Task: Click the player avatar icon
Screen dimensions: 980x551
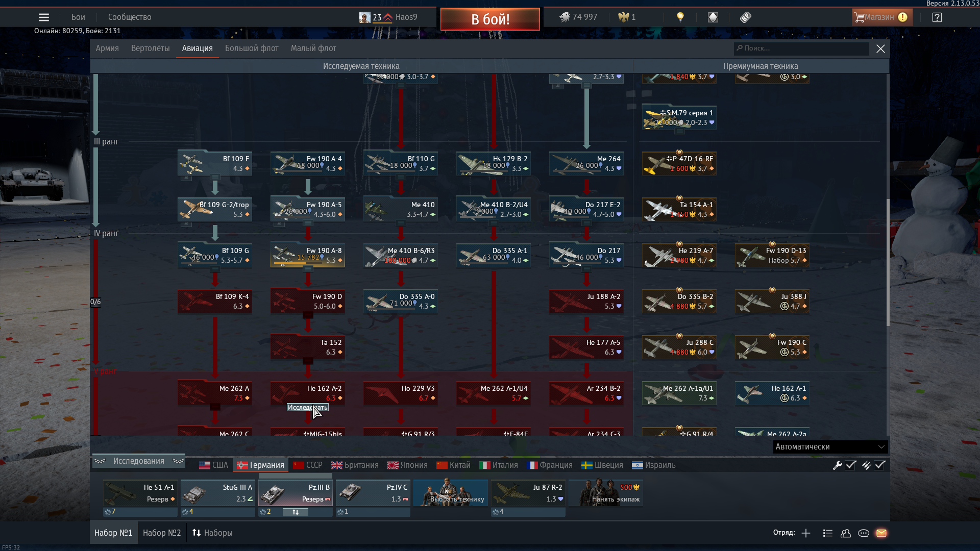Action: point(364,17)
